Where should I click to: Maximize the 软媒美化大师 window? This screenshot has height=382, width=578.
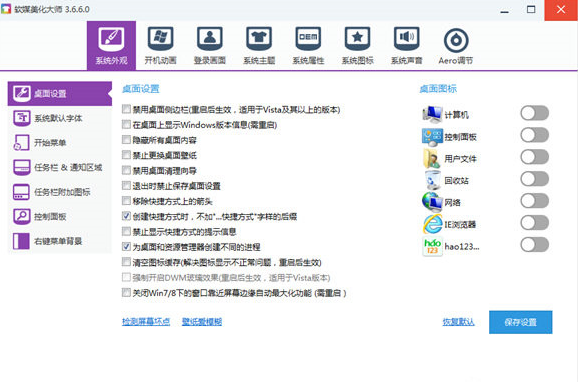tap(531, 10)
